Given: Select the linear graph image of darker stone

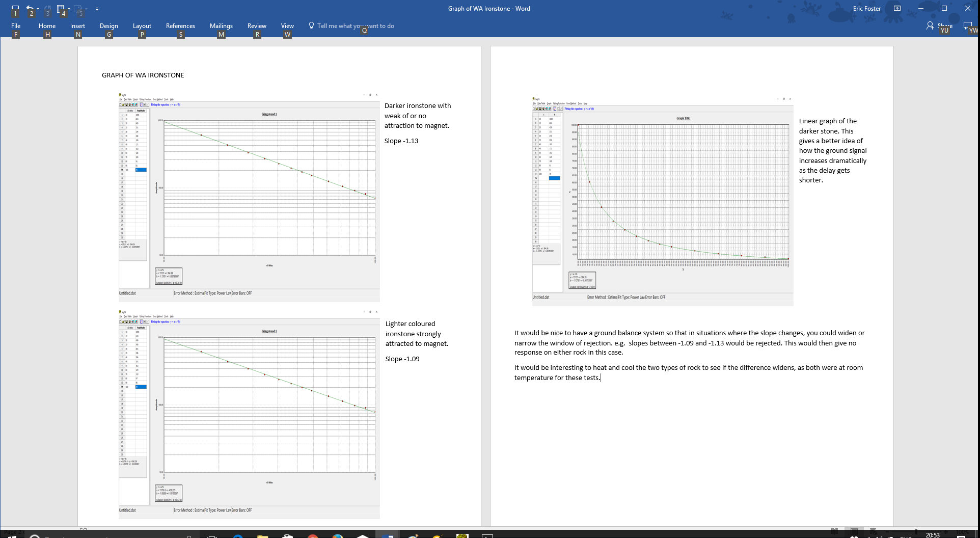Looking at the screenshot, I should coord(663,201).
